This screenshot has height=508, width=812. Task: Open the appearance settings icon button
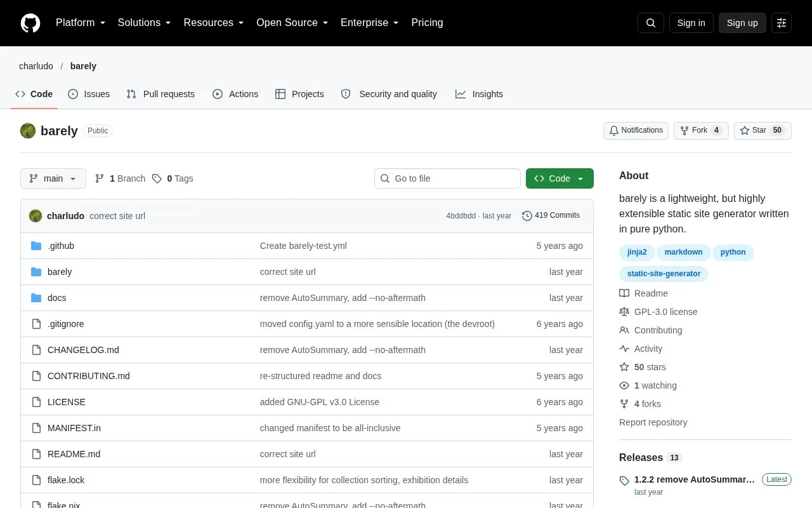point(782,23)
